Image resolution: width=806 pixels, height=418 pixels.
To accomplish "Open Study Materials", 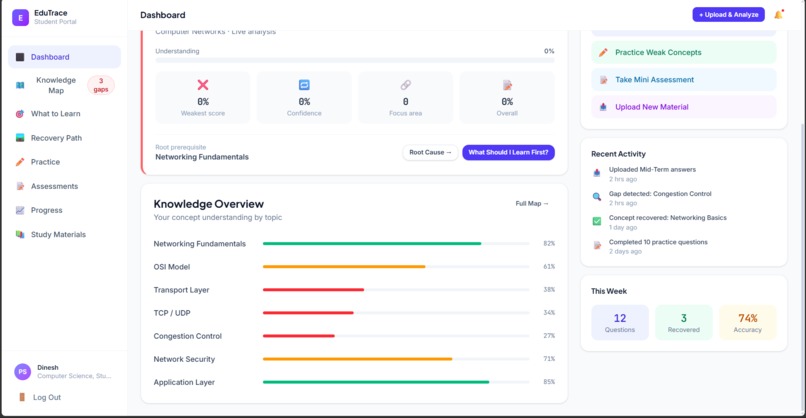I will [65, 234].
